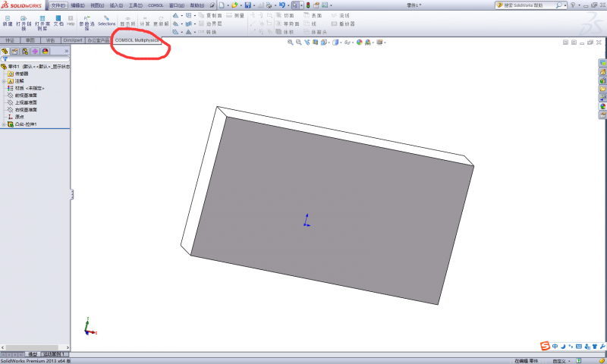
Task: Click the COMSOL Selections icon
Action: pos(106,21)
